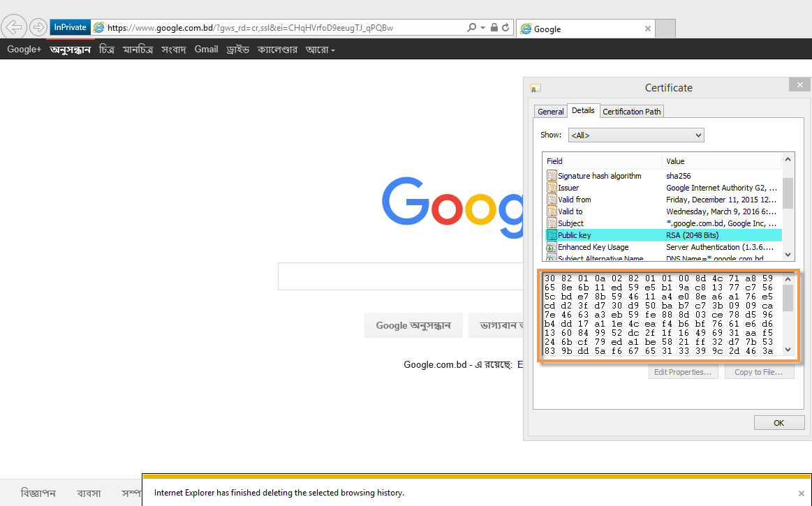Select the Valid to field icon
Viewport: 812px width, 506px height.
tap(552, 211)
